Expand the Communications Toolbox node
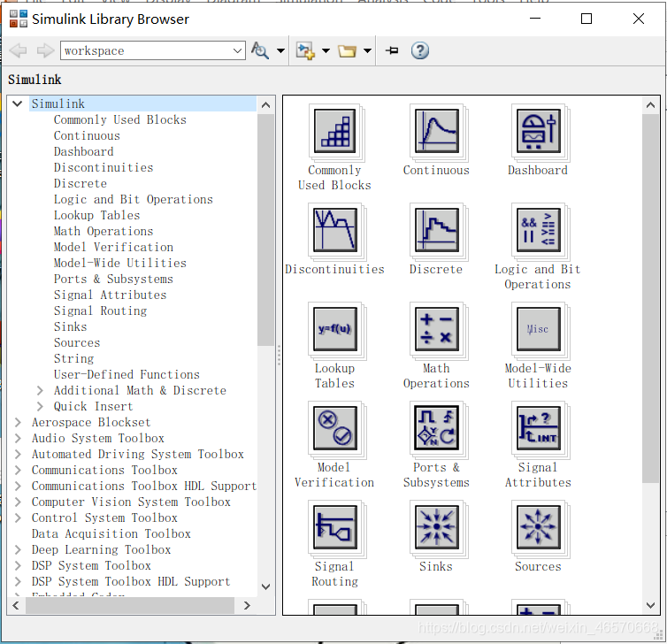The width and height of the screenshot is (667, 644). click(18, 470)
